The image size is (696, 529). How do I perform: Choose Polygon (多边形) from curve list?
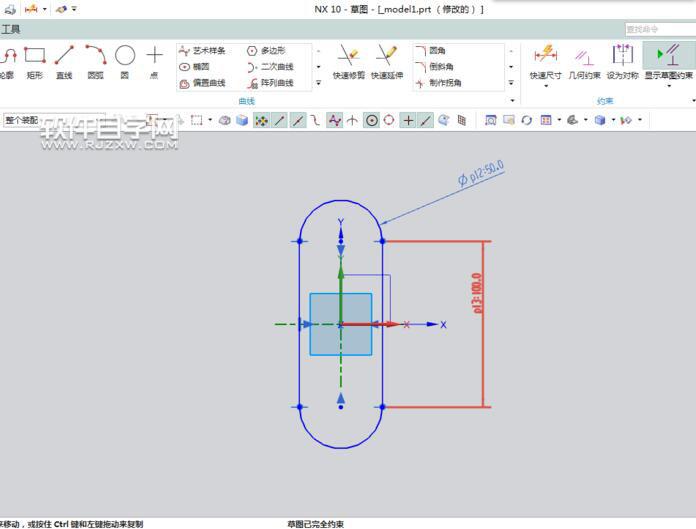266,51
